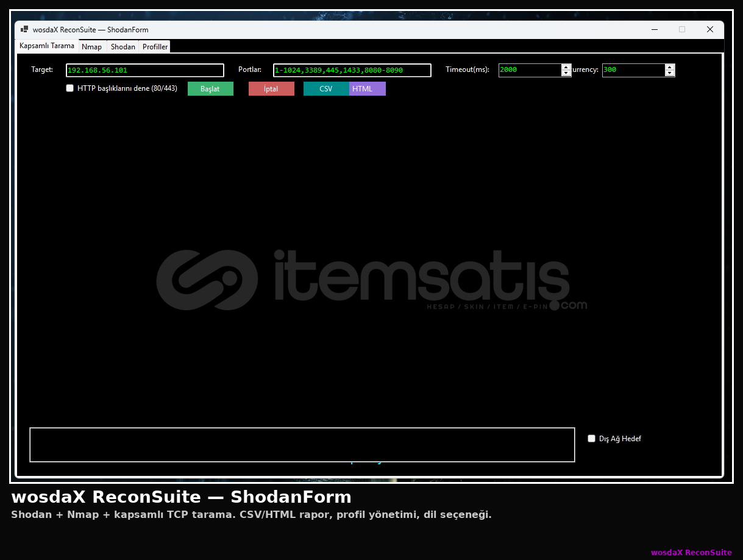
Task: Decrease the Timeout(ms) value with down arrow
Action: click(566, 73)
